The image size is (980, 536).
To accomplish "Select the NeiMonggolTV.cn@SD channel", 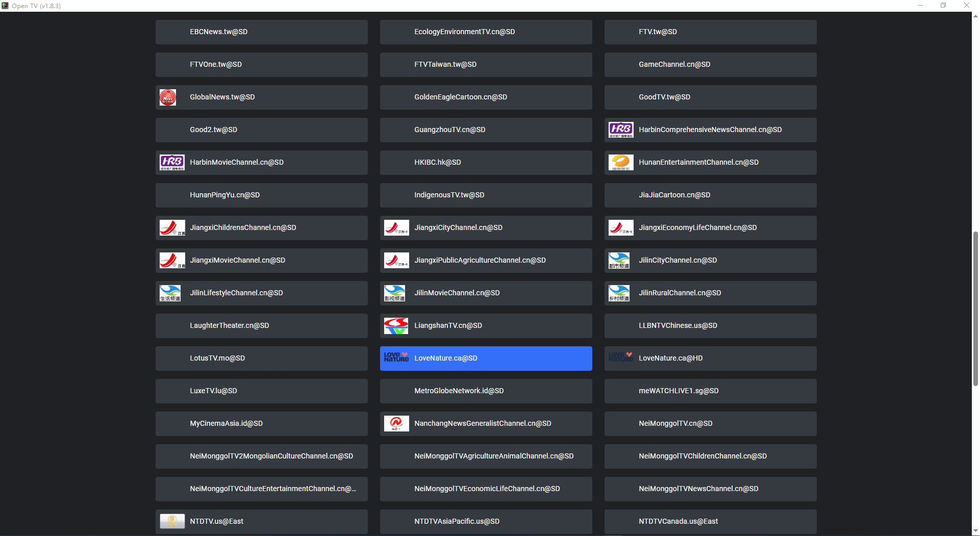I will click(710, 424).
